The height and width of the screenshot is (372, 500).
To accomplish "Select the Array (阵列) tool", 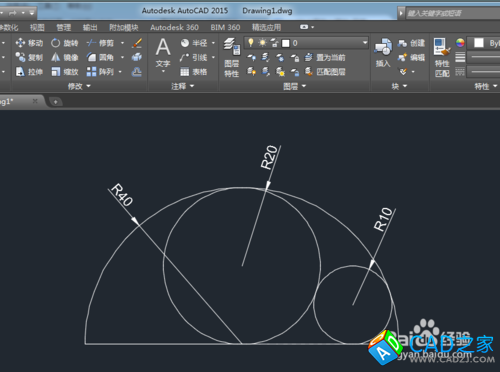I will tap(100, 71).
